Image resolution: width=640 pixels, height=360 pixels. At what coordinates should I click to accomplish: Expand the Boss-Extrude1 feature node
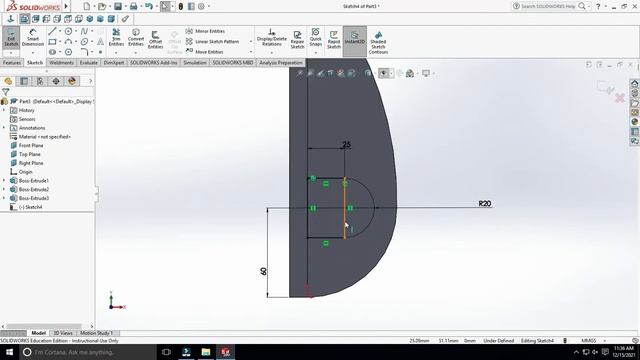(x=4, y=180)
